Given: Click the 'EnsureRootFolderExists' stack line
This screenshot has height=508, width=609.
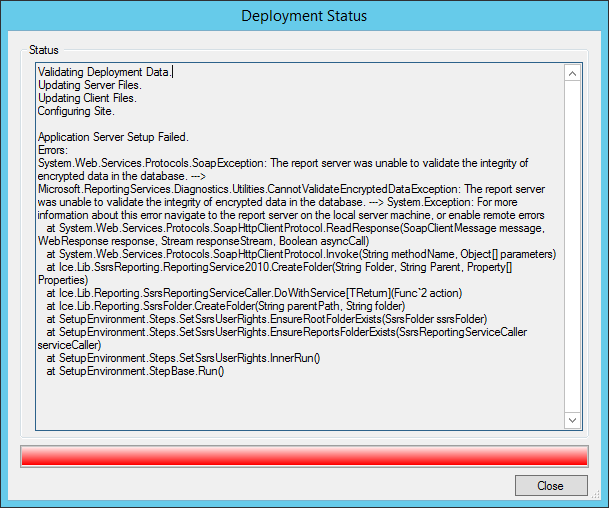Looking at the screenshot, I should [x=267, y=319].
